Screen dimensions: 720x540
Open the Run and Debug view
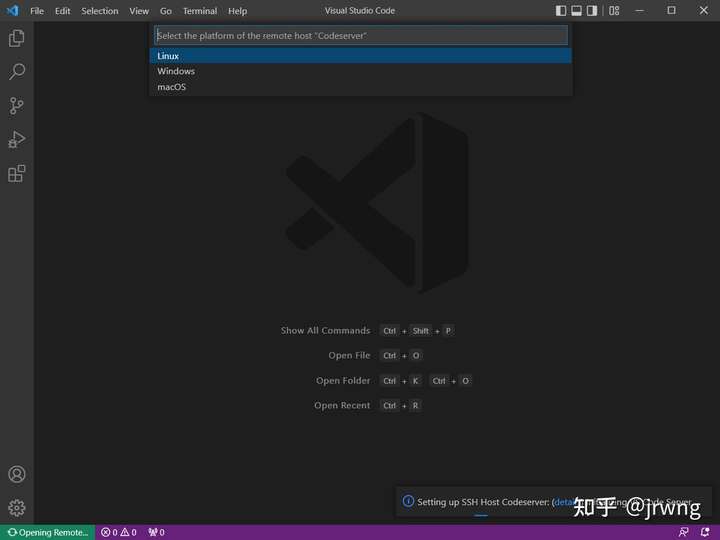[x=17, y=140]
